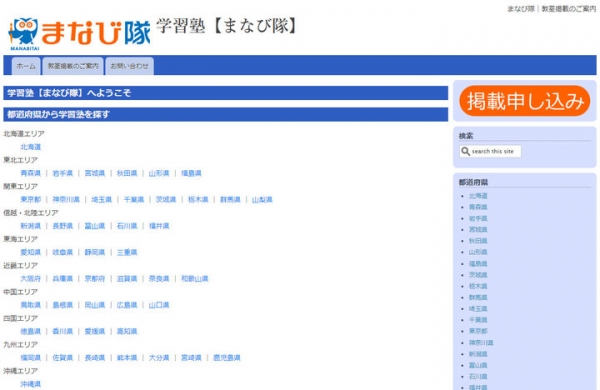Click まなび隊 link in top-right header

pyautogui.click(x=521, y=9)
